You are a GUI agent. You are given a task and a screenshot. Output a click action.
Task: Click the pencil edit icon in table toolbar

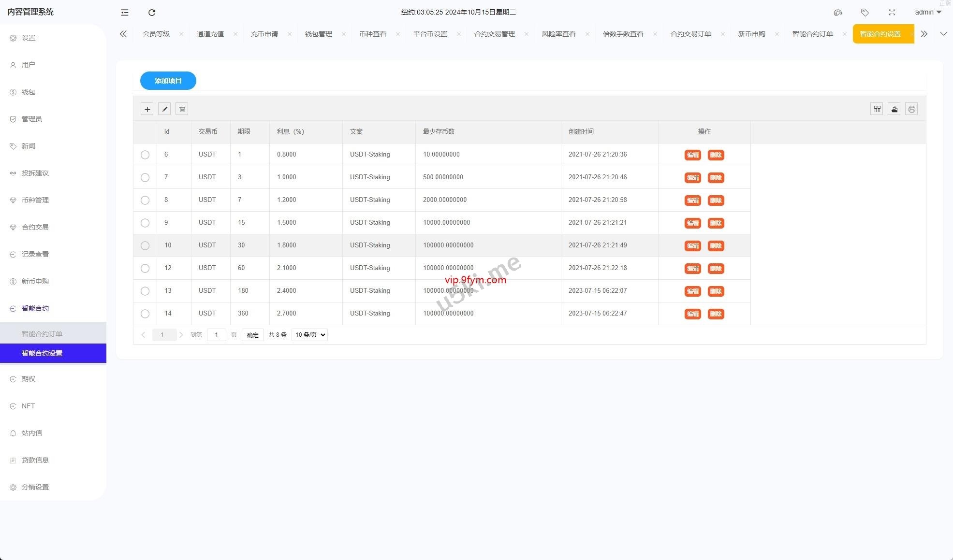pyautogui.click(x=164, y=109)
